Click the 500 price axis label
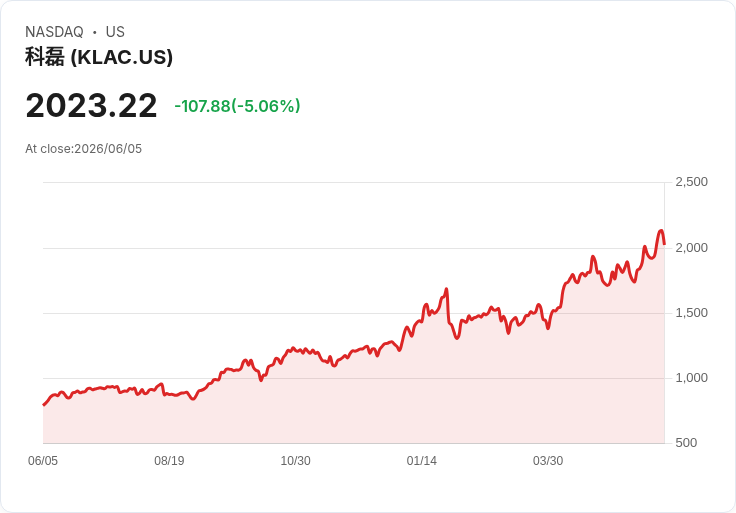Image resolution: width=736 pixels, height=513 pixels. tap(686, 443)
